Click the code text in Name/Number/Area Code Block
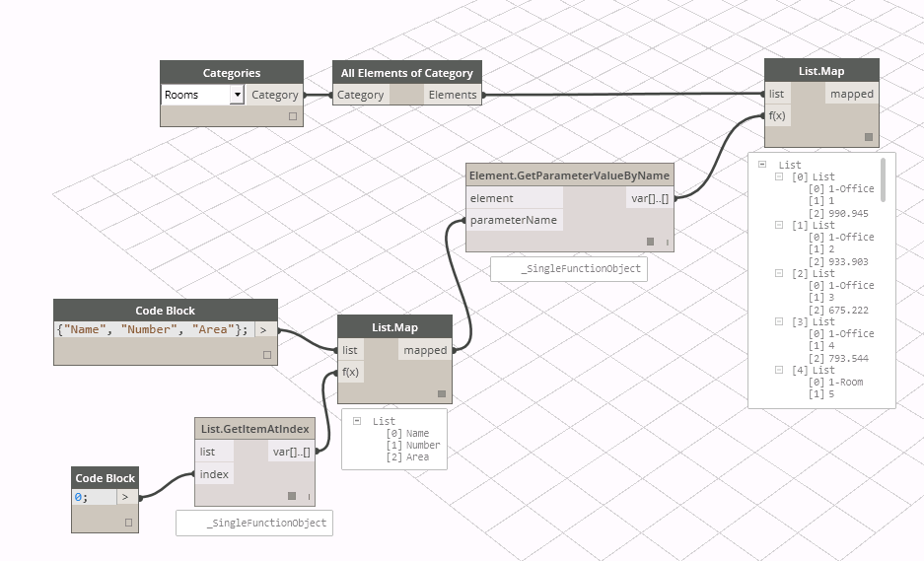This screenshot has height=561, width=924. (154, 329)
